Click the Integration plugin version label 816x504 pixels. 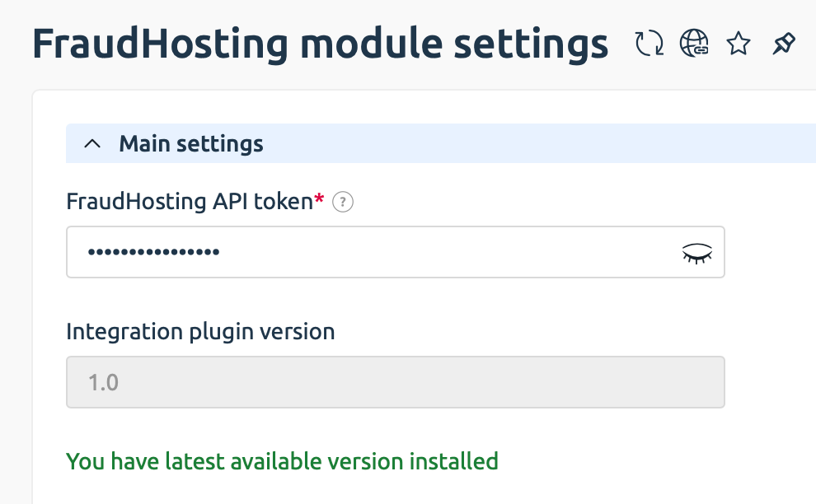200,332
